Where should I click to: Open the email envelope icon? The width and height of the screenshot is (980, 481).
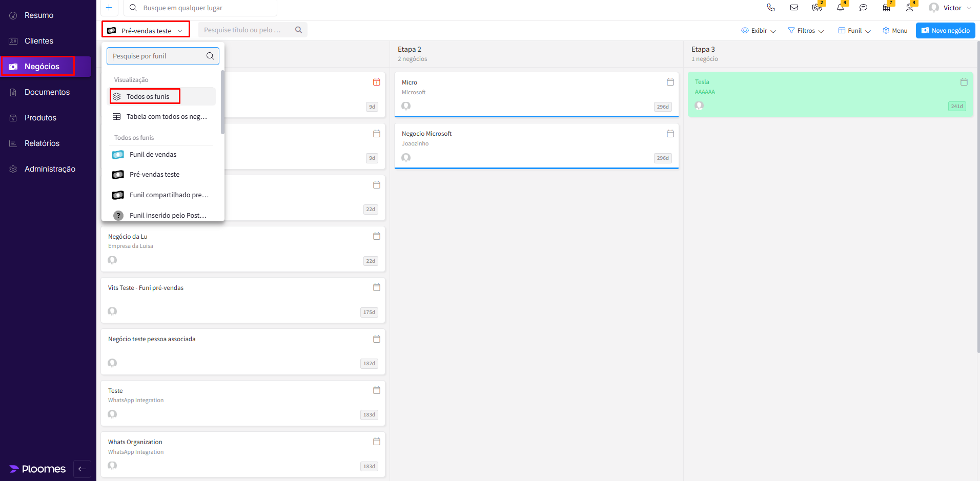pyautogui.click(x=794, y=8)
